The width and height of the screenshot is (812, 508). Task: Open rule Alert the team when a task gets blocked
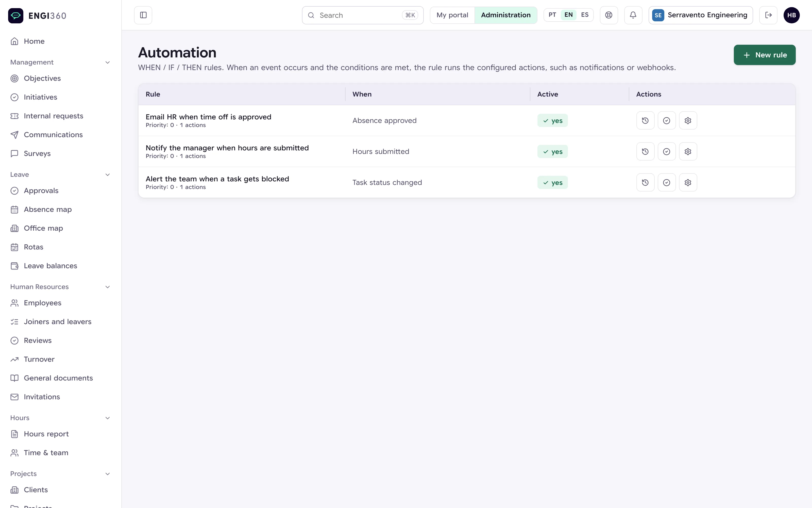coord(217,179)
